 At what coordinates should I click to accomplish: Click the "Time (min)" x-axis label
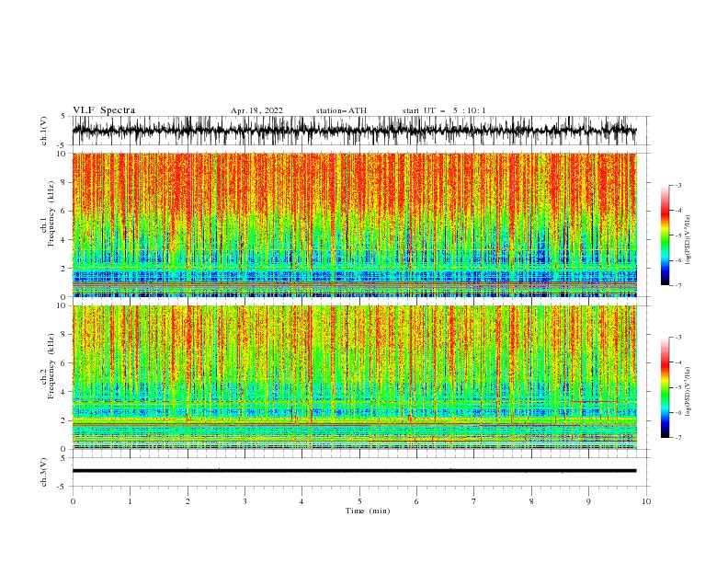368,511
